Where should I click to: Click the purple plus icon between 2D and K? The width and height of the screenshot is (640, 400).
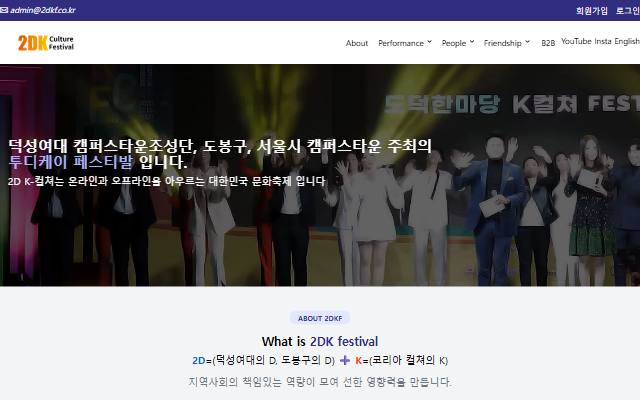coord(345,360)
